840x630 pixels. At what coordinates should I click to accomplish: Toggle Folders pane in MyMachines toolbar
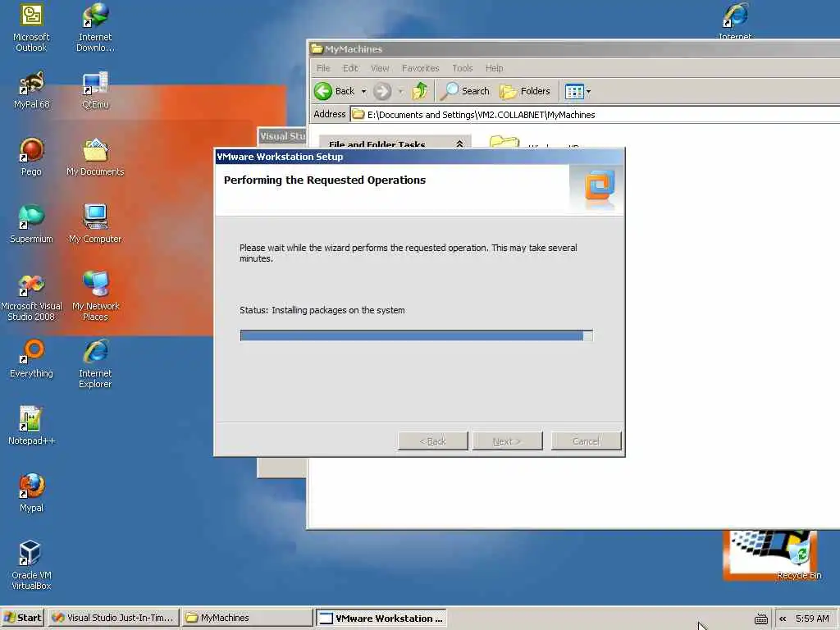pyautogui.click(x=525, y=91)
